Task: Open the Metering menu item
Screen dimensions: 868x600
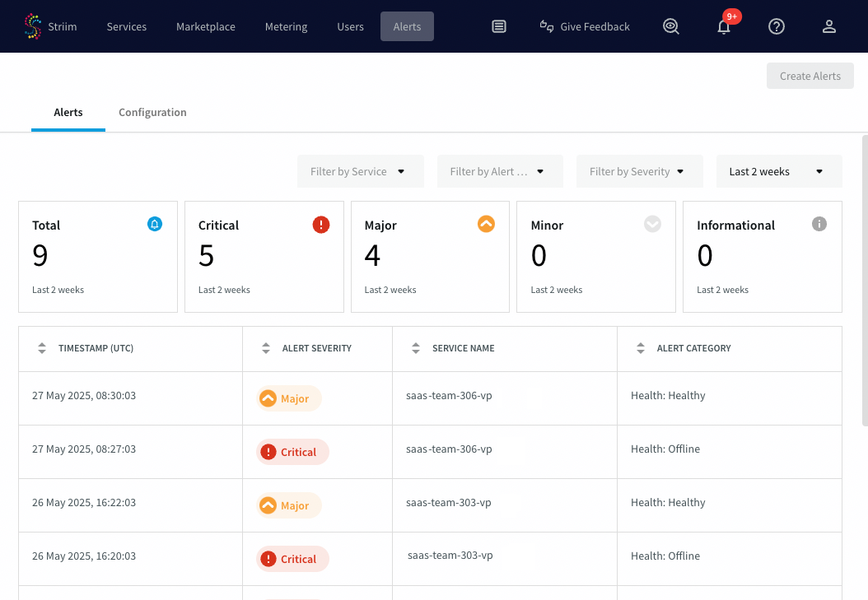Action: click(286, 26)
